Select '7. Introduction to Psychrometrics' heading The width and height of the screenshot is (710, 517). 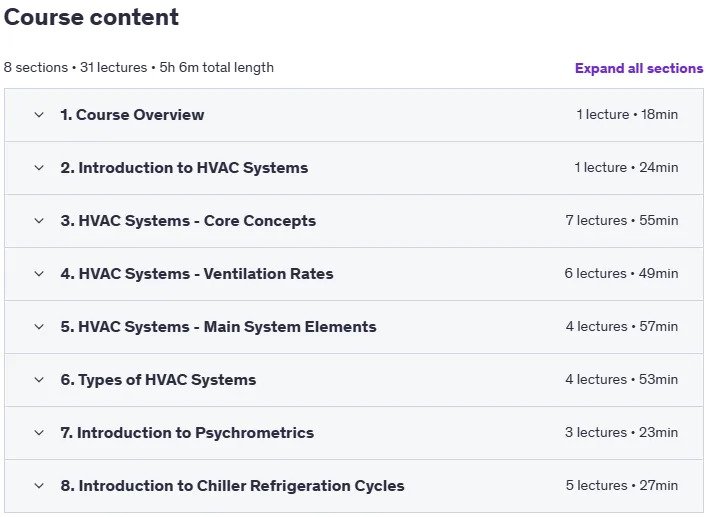coord(187,432)
